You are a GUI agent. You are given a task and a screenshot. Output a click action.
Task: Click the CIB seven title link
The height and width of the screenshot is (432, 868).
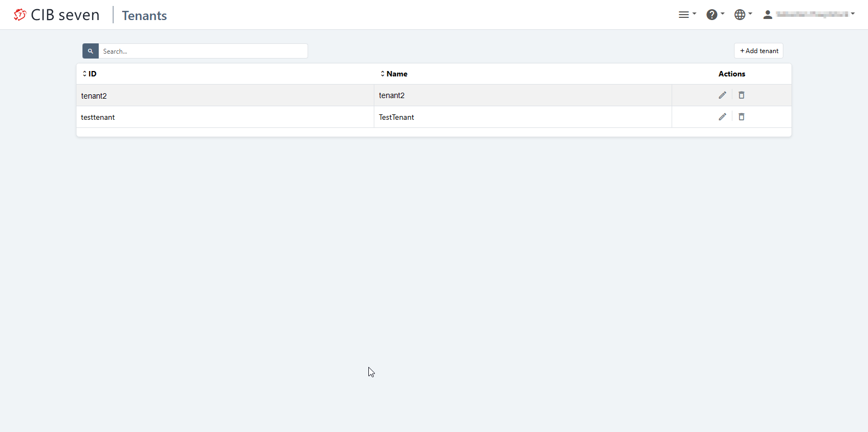[65, 15]
